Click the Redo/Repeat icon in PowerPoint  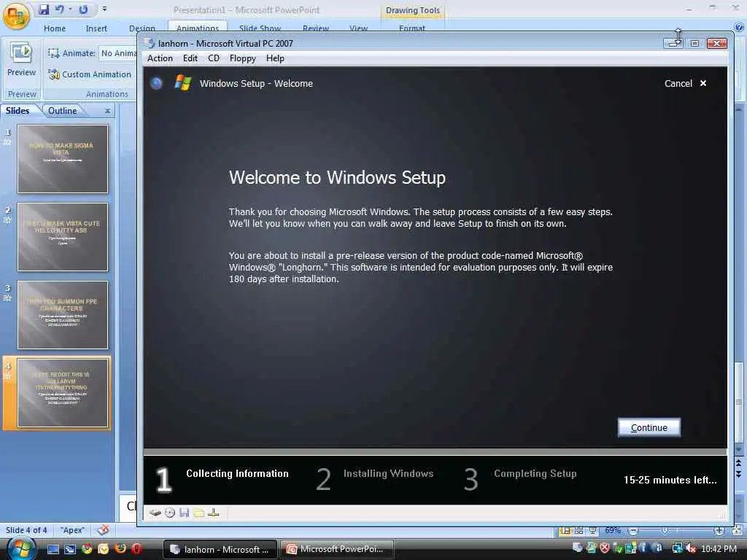pyautogui.click(x=83, y=9)
